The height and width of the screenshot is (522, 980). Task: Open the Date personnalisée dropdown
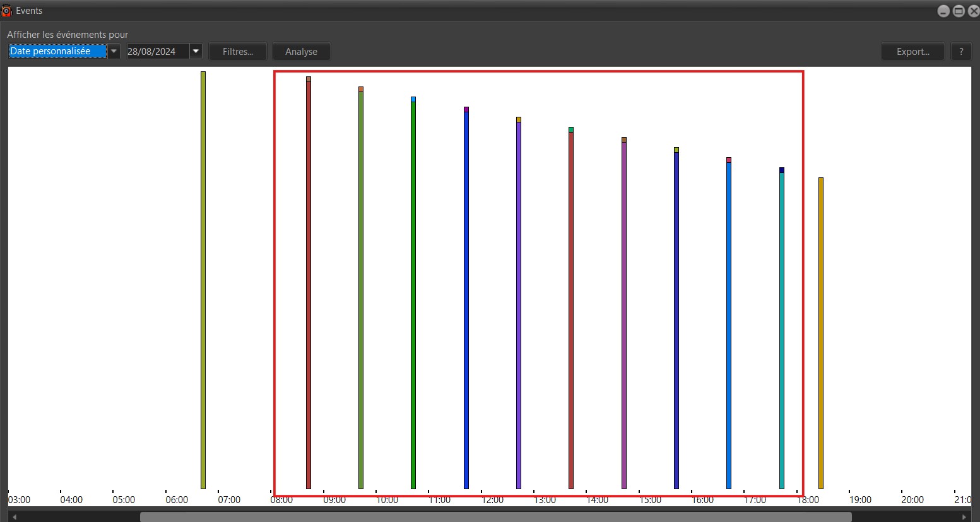[x=114, y=51]
